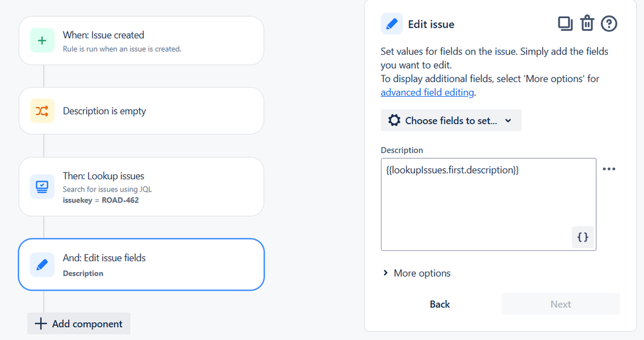Click the Back button
The image size is (644, 340).
(x=440, y=304)
